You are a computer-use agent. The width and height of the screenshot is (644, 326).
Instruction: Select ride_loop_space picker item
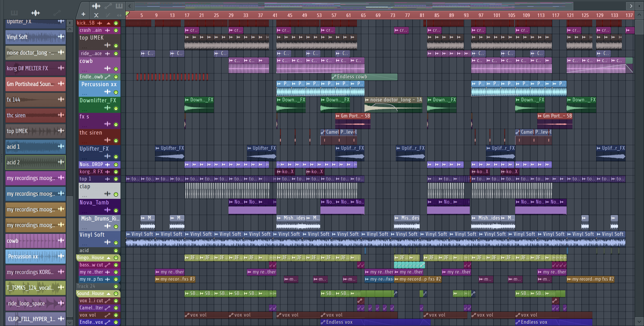[x=36, y=303]
